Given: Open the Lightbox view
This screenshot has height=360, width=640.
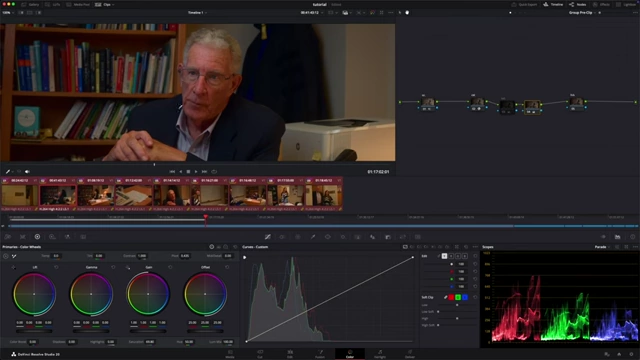Looking at the screenshot, I should coord(627,4).
